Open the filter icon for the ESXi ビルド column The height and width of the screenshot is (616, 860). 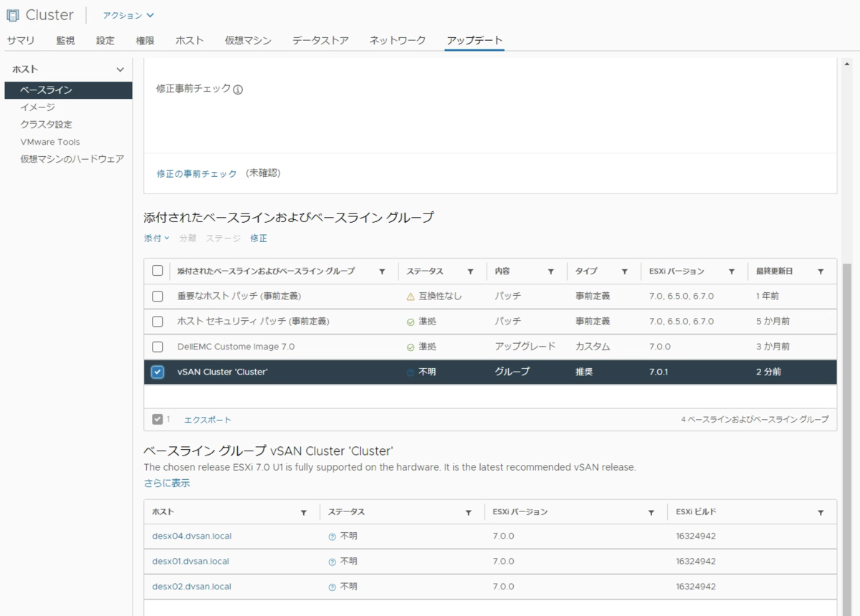click(x=820, y=512)
